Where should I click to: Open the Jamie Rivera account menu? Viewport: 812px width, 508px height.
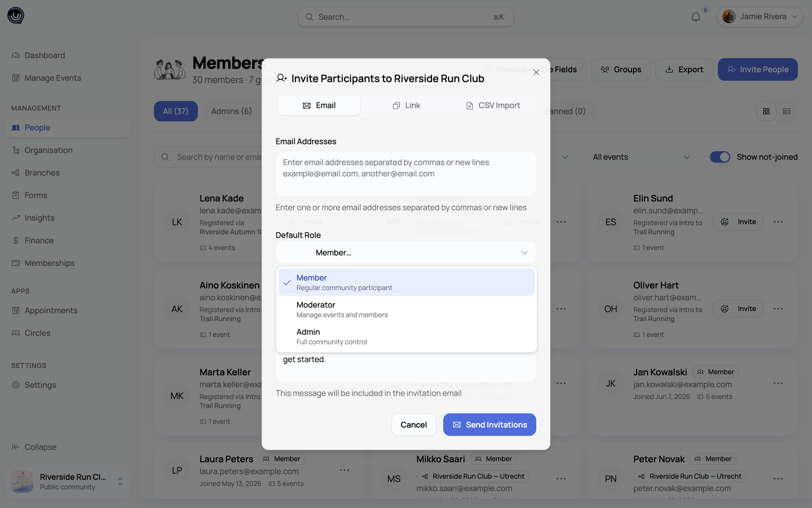pyautogui.click(x=760, y=17)
